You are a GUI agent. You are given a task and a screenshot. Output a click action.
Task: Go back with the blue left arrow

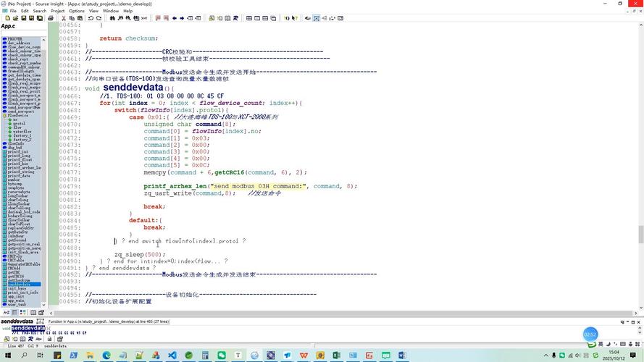click(x=174, y=18)
